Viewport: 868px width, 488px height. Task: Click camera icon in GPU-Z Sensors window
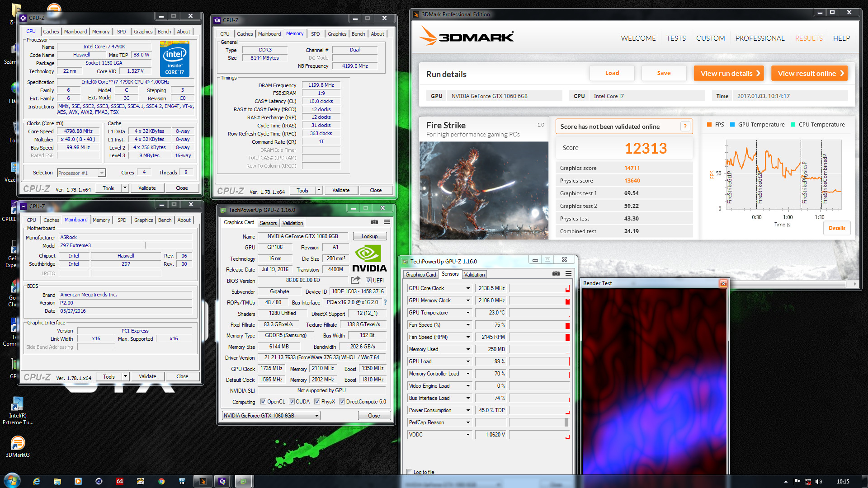pos(556,273)
